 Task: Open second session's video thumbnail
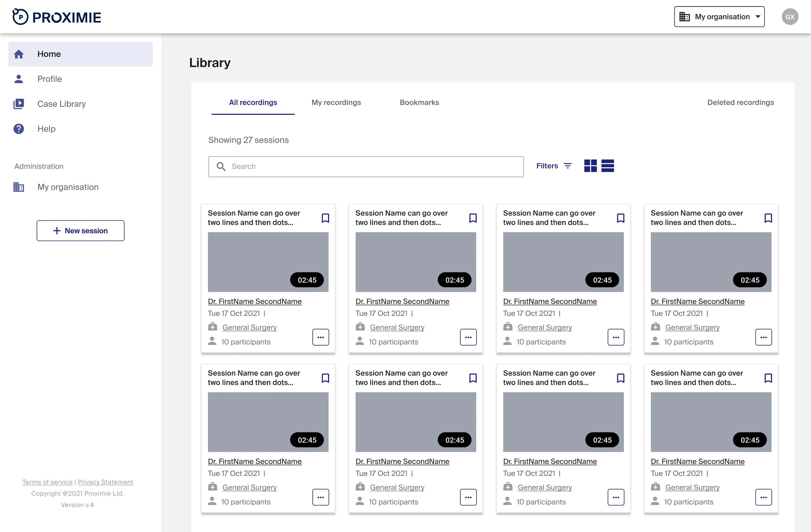pos(415,262)
